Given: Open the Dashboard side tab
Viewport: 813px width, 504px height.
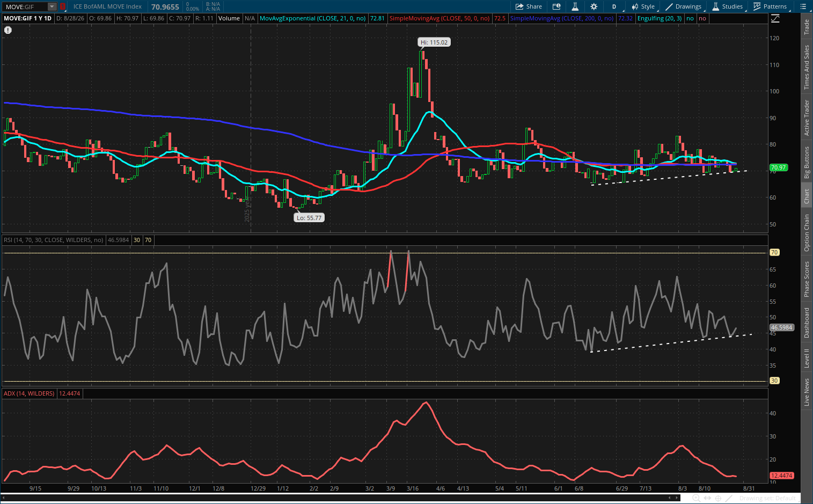Looking at the screenshot, I should 806,323.
